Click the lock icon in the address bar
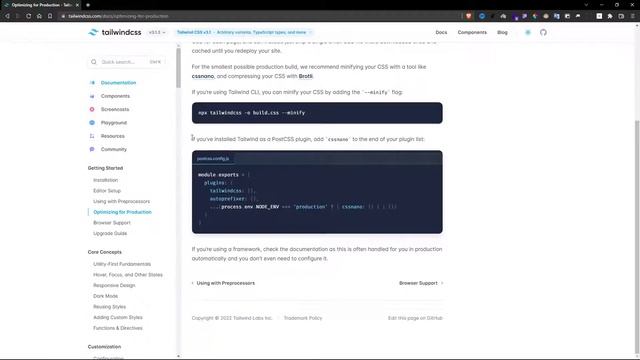Screen dimensions: 640x360 point(63,16)
